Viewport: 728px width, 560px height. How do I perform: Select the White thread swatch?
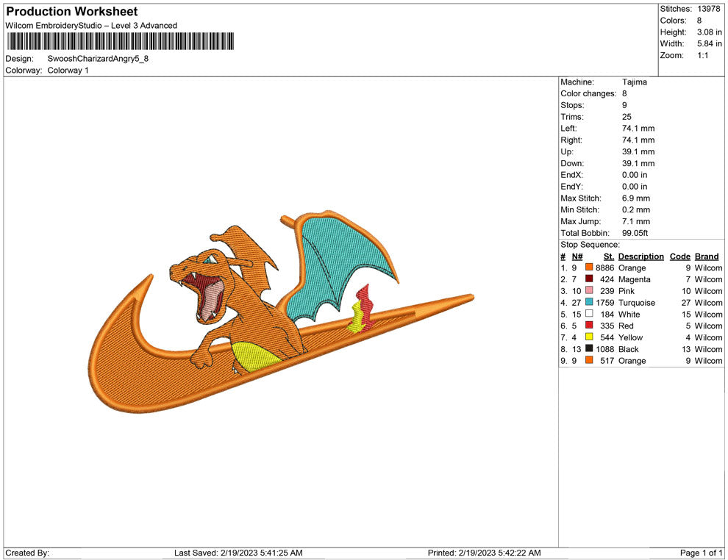[589, 315]
